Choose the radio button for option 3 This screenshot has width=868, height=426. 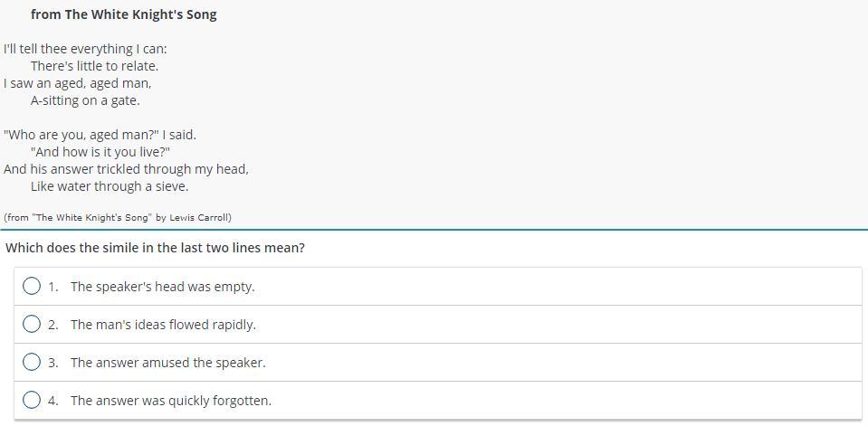click(32, 362)
